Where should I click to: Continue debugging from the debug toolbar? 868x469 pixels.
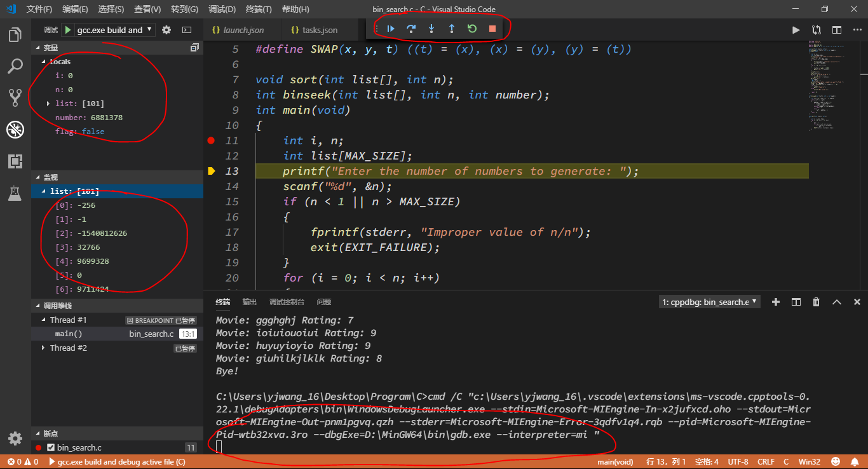pos(390,29)
